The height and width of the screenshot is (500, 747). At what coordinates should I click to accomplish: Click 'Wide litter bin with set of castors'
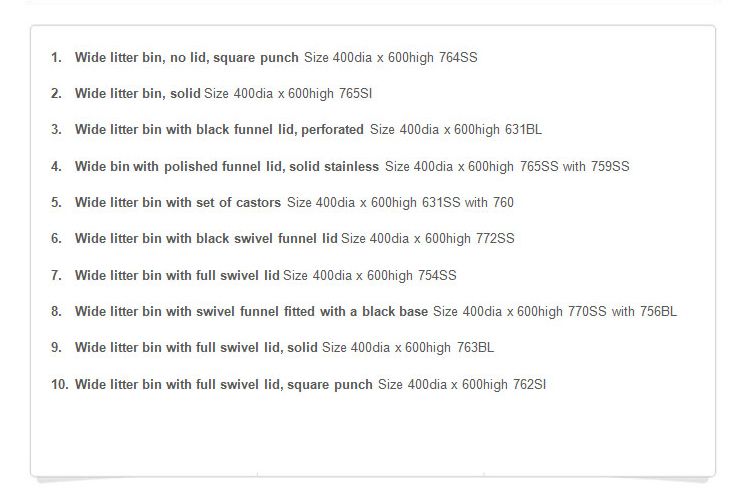point(178,202)
